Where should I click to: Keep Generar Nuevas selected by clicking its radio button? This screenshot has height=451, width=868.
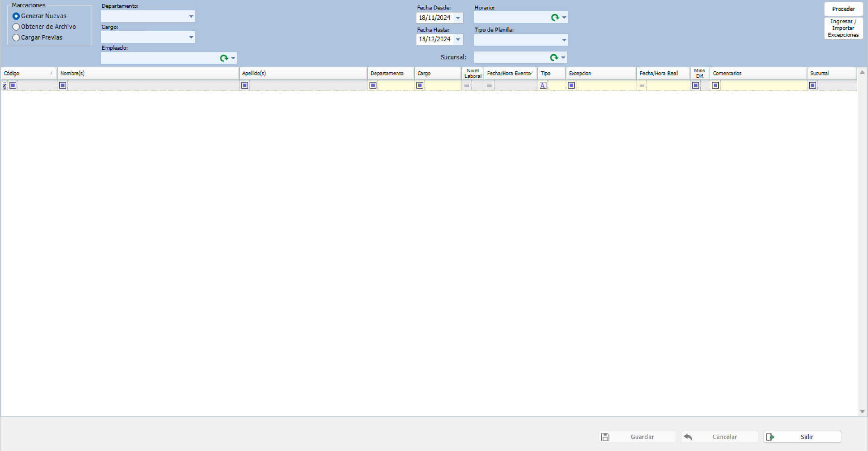[16, 16]
